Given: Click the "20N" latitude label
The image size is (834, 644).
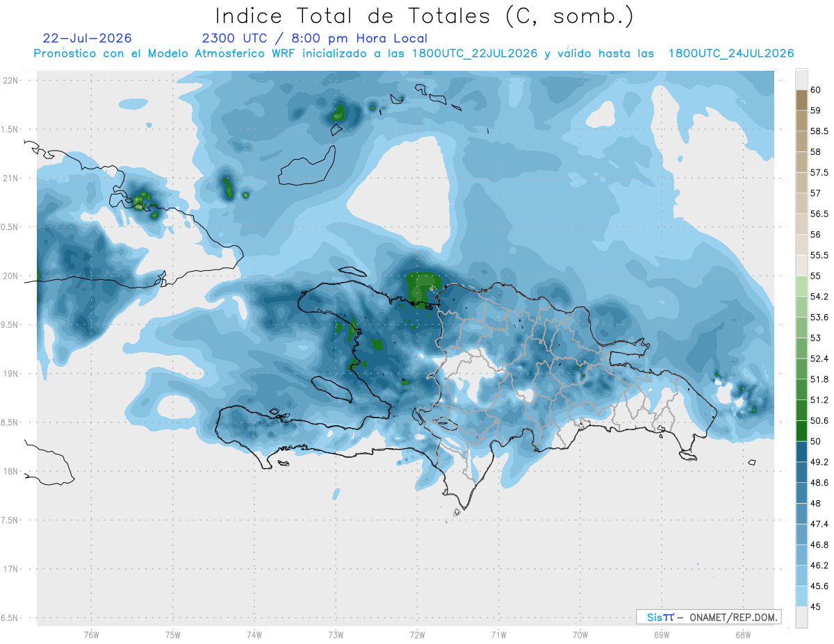Looking at the screenshot, I should click(x=10, y=276).
